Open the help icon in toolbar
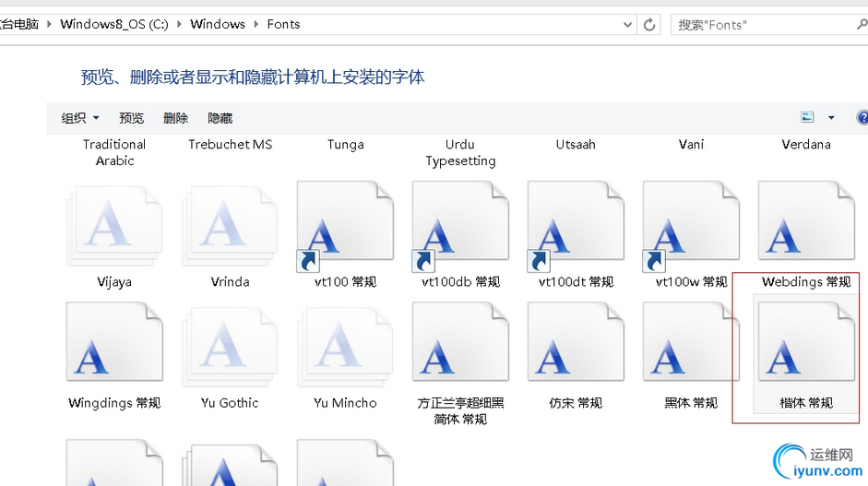The height and width of the screenshot is (486, 868). pyautogui.click(x=862, y=117)
